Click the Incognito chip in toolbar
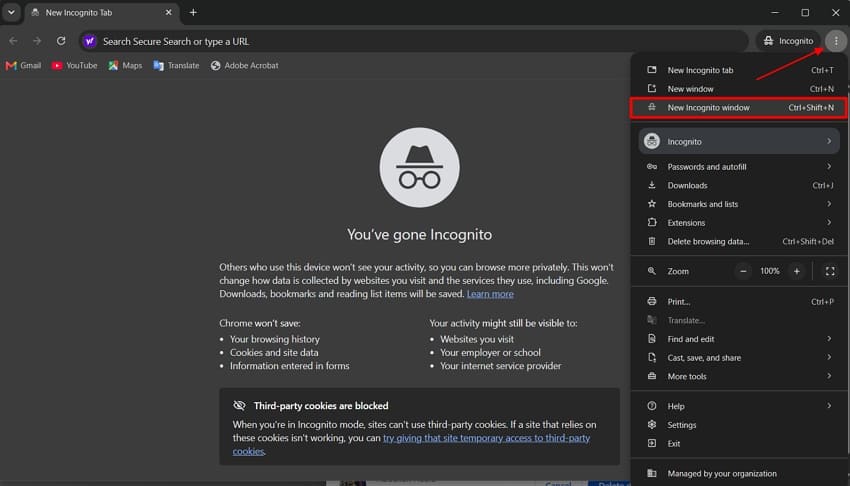 (x=788, y=41)
